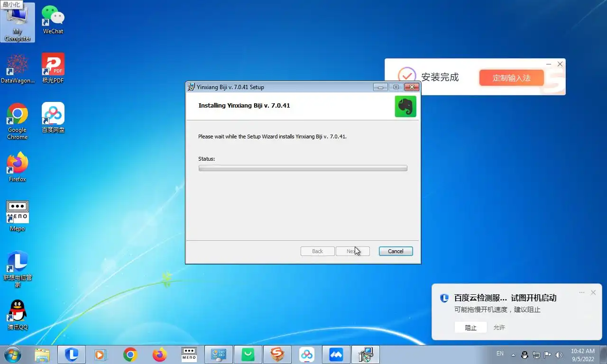Close the Yinxiang Biji Setup window
Viewport: 607px width, 364px height.
pyautogui.click(x=412, y=87)
